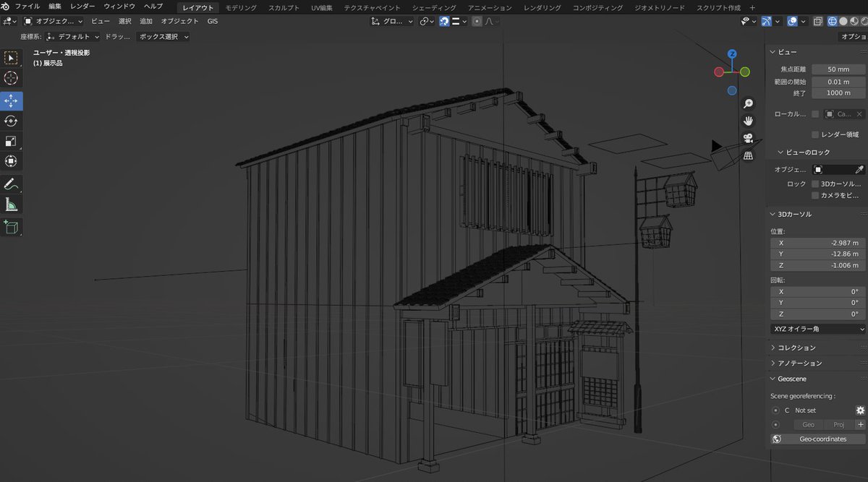This screenshot has width=868, height=482.
Task: Select the Transform tool
Action: (12, 161)
